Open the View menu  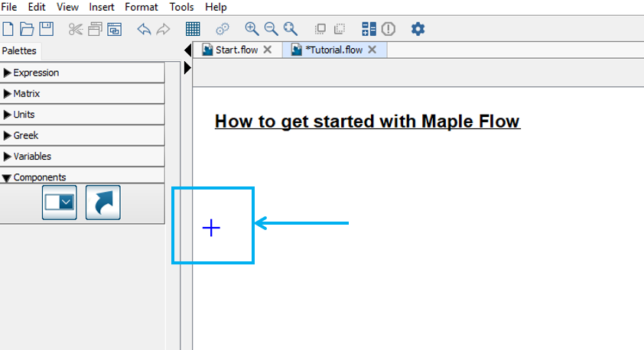(x=67, y=7)
